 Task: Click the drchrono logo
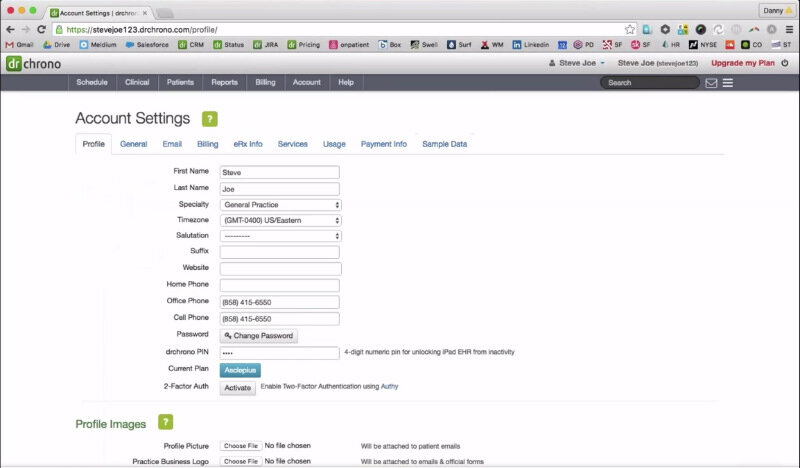point(33,63)
